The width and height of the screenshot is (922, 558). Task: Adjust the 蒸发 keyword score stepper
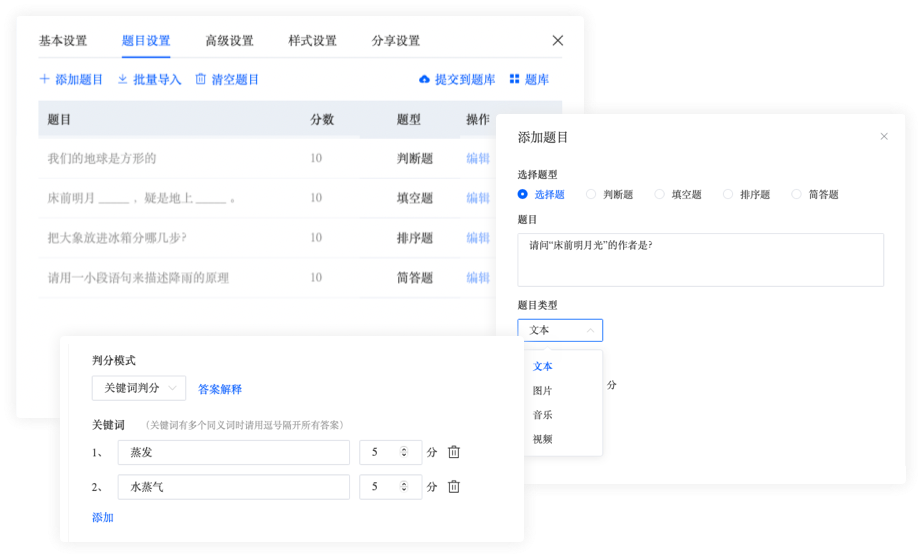pyautogui.click(x=403, y=452)
